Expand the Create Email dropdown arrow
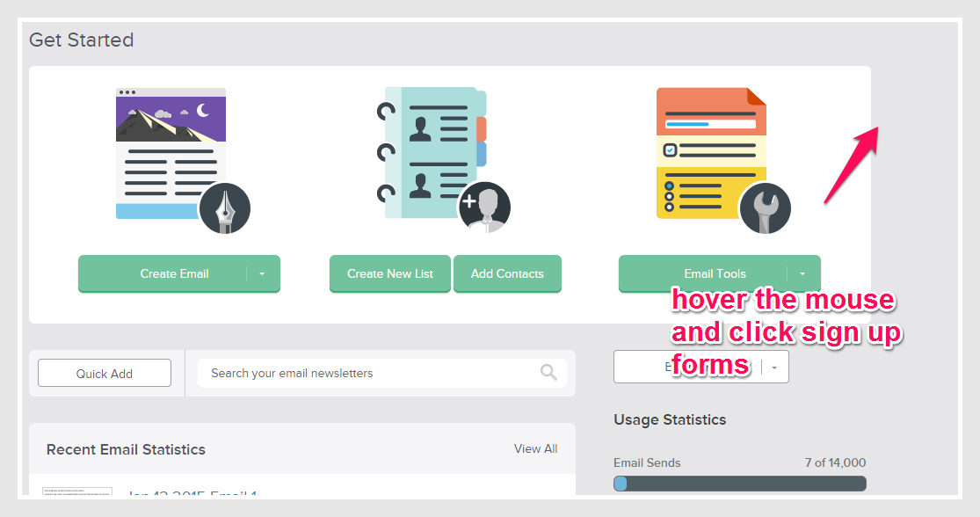Screen dimensions: 980x517 (x=262, y=273)
